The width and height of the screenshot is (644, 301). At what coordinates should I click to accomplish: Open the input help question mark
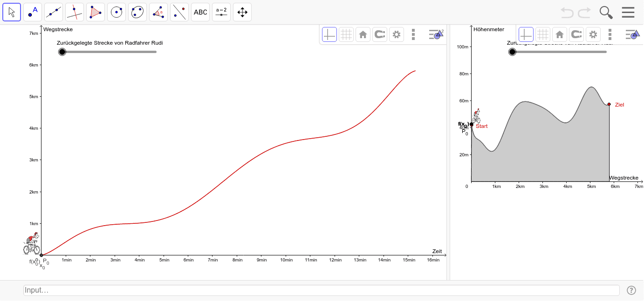631,290
